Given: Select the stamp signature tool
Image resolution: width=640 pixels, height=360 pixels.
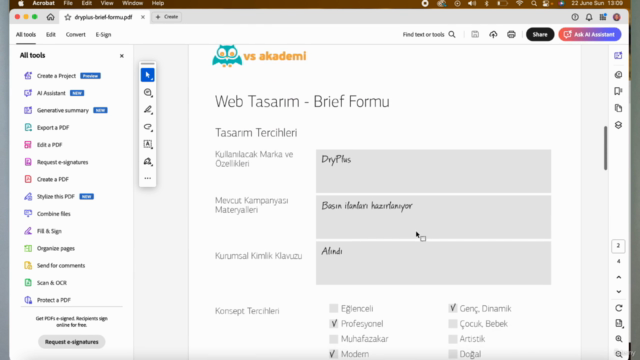Looking at the screenshot, I should coord(148,162).
